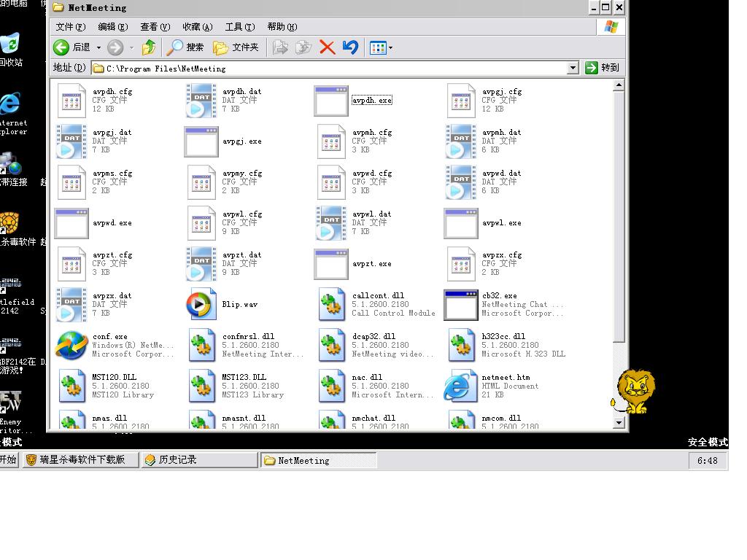Viewport: 747px width, 560px height.
Task: Select the netmeet.htm HTML document icon
Action: point(461,386)
